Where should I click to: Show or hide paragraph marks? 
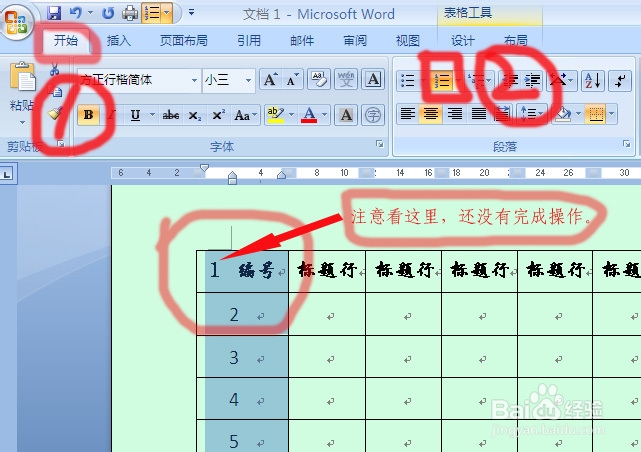[620, 81]
